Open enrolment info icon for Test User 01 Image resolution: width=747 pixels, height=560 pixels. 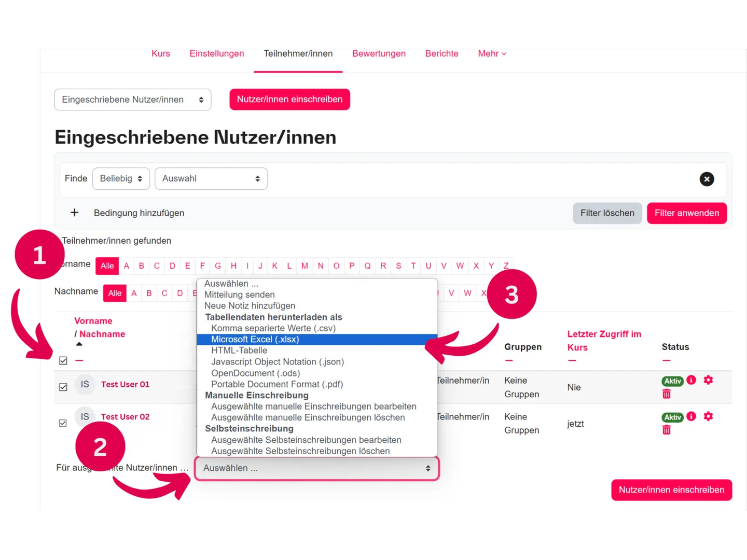[691, 380]
